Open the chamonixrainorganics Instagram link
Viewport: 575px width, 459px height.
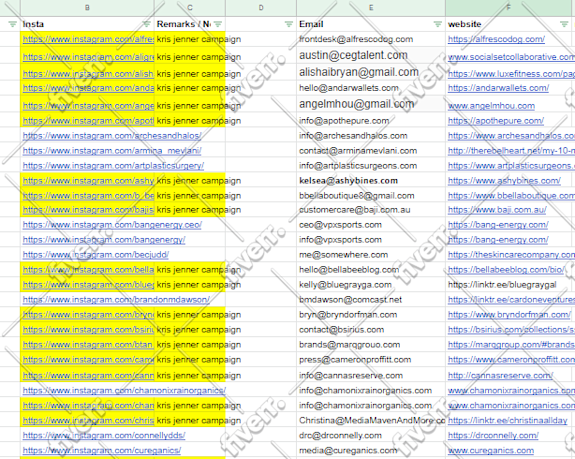pos(124,390)
